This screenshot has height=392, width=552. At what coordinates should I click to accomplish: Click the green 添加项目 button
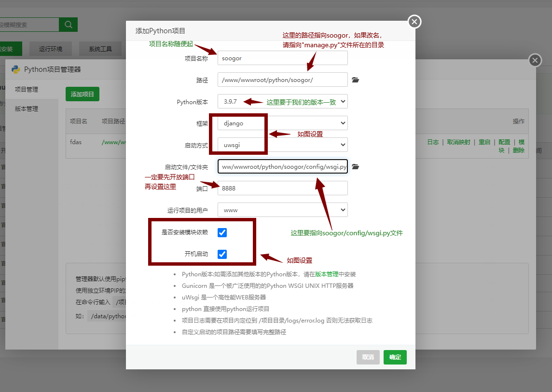(82, 94)
